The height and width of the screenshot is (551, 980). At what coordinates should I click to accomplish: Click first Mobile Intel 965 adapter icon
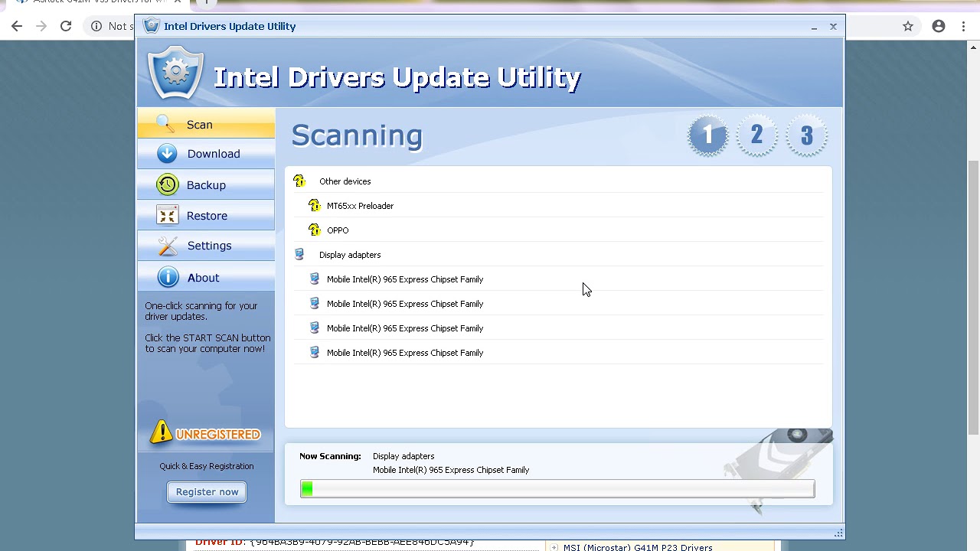click(315, 279)
